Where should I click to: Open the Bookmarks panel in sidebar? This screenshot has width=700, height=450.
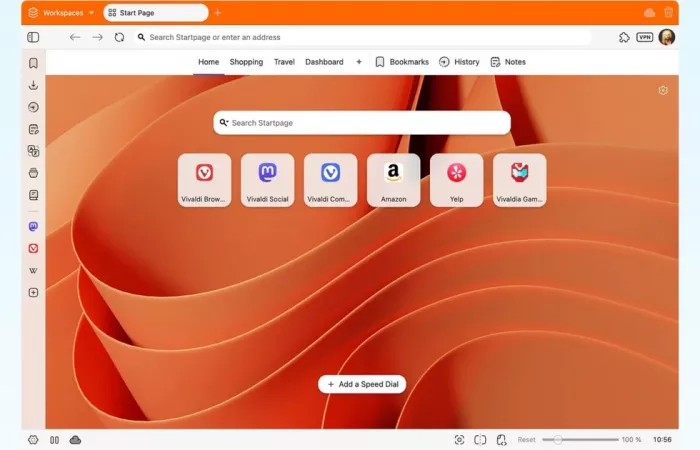33,63
